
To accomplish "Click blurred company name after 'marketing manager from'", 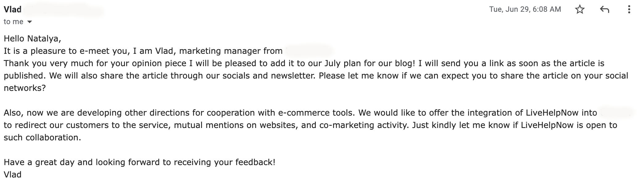I will [309, 51].
